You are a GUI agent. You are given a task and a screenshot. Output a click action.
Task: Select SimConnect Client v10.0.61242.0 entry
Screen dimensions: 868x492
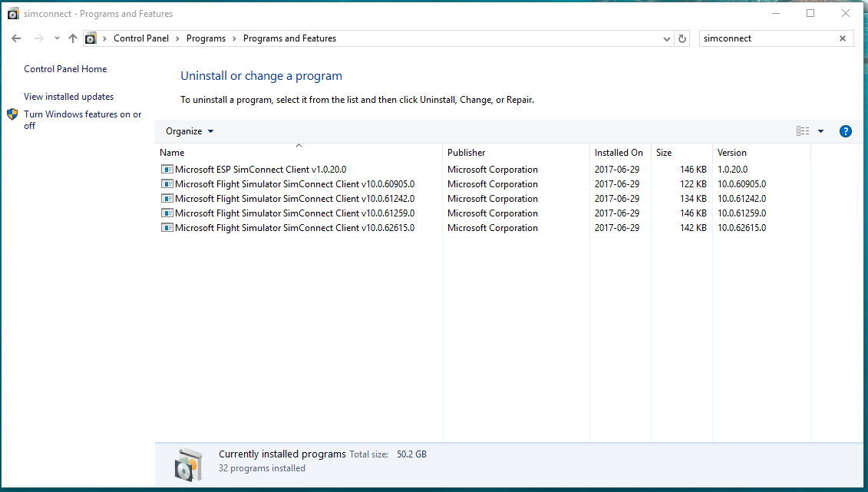tap(295, 198)
